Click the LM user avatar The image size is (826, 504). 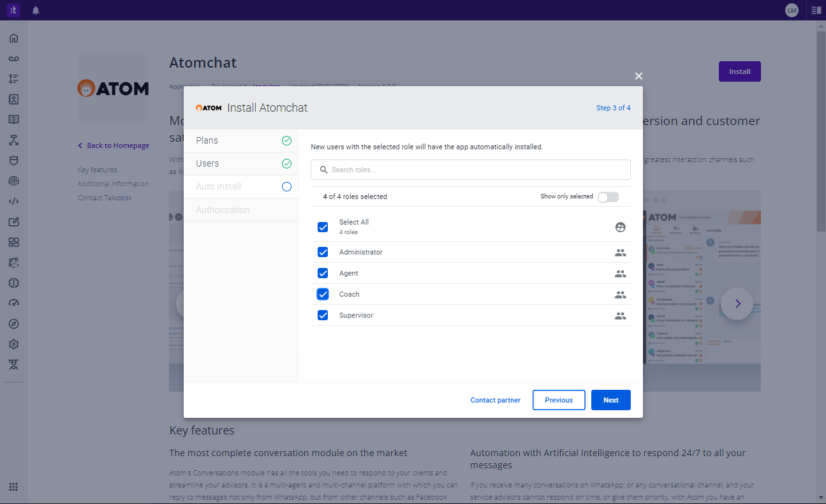(x=792, y=10)
